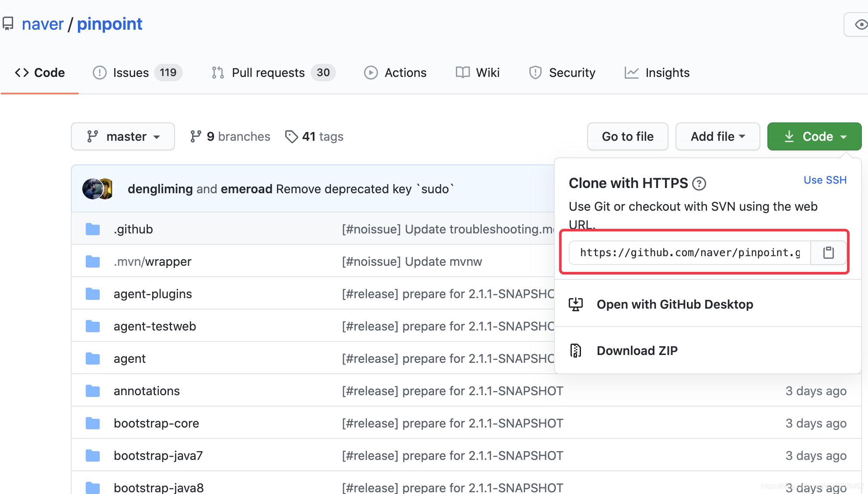Collapse the green Code dropdown
This screenshot has height=494, width=868.
[814, 136]
